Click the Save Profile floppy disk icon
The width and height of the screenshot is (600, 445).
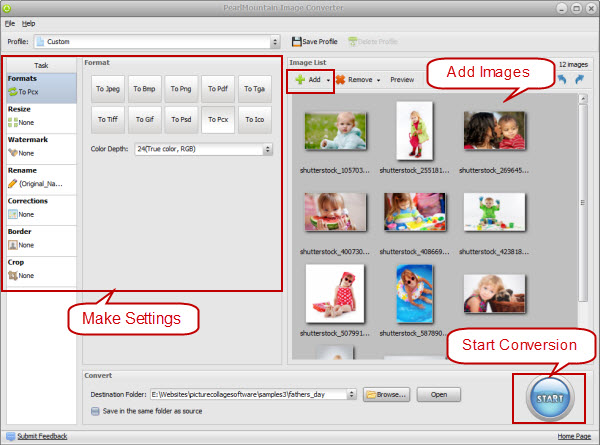click(297, 41)
